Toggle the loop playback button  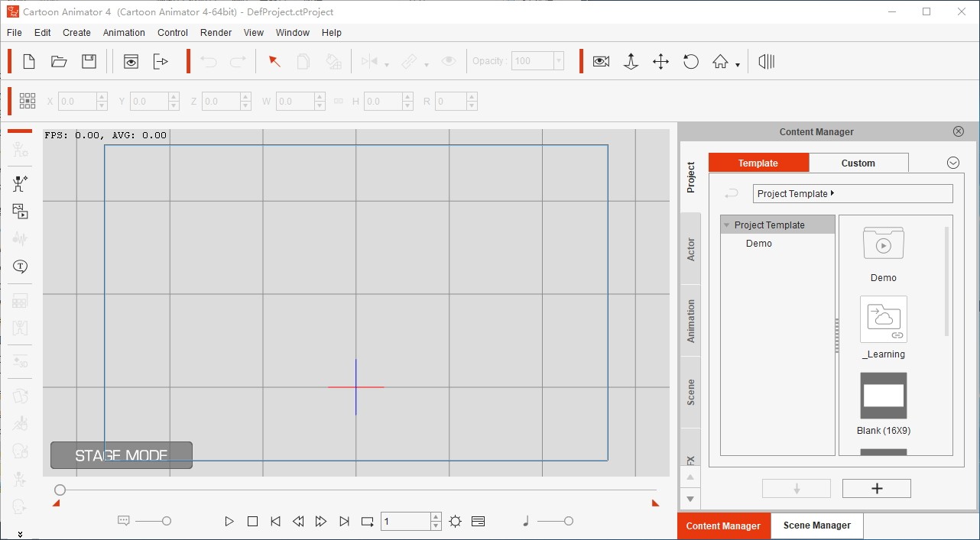pos(368,522)
